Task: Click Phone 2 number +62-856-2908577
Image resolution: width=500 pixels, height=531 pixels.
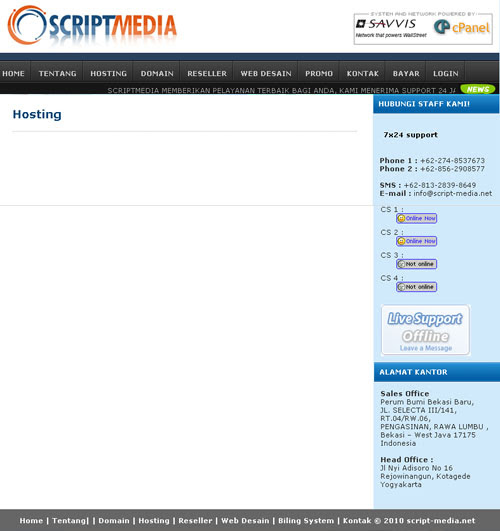Action: coord(452,169)
